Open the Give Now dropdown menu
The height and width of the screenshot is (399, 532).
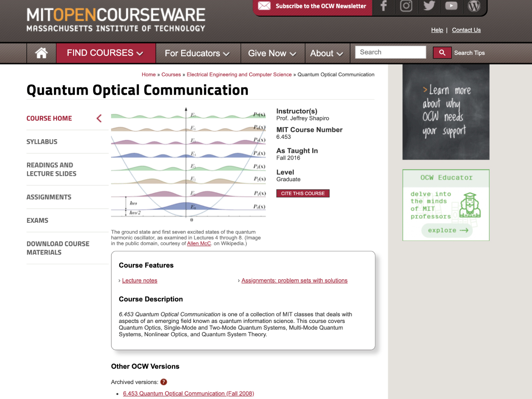[x=272, y=53]
